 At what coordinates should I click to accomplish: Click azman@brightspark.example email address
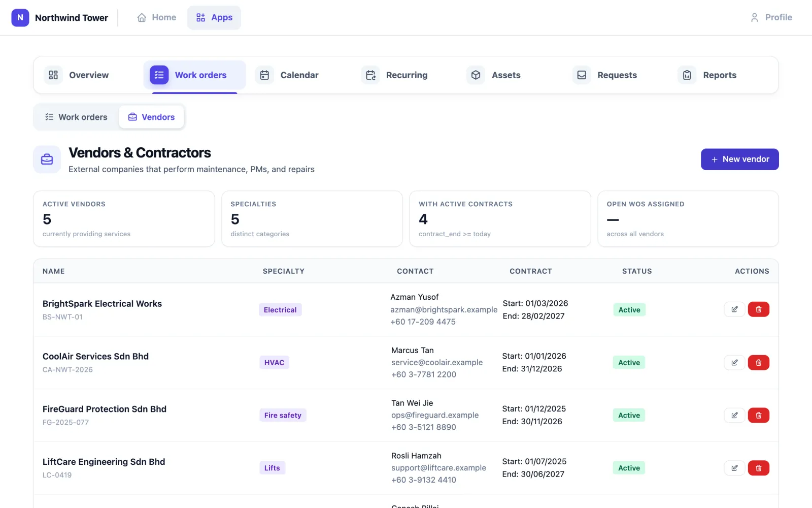[444, 309]
